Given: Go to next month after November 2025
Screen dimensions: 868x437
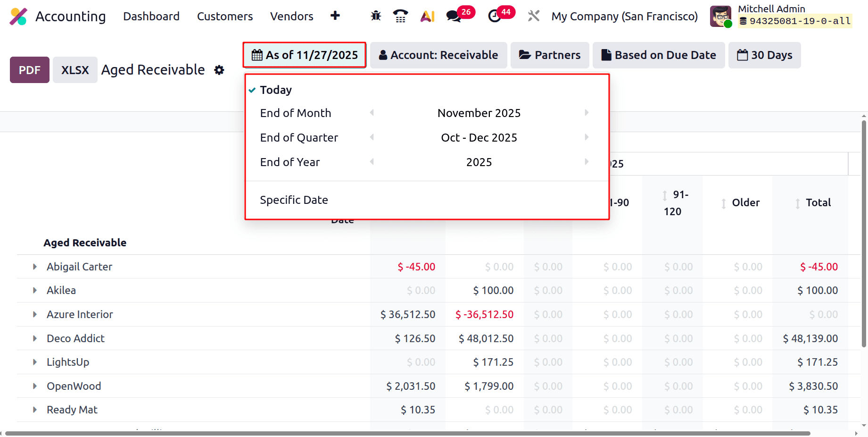Looking at the screenshot, I should [x=587, y=113].
